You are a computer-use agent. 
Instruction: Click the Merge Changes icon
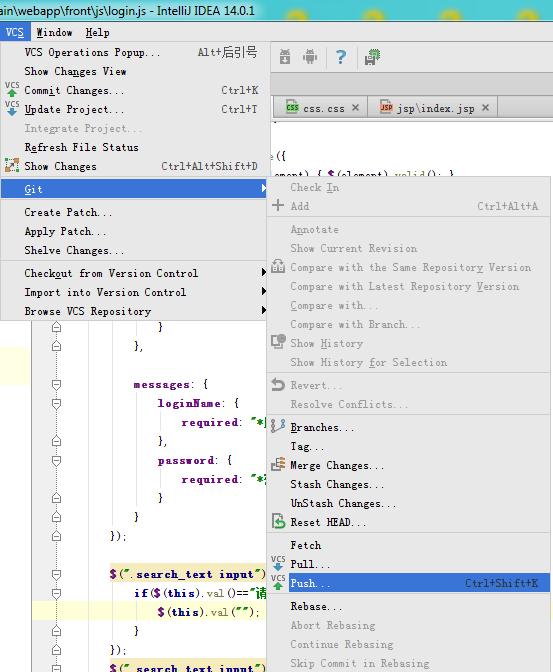278,464
